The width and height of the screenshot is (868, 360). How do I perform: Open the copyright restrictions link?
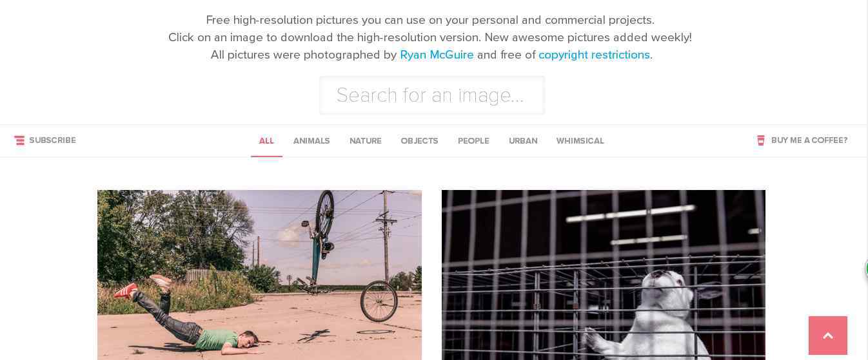coord(594,55)
